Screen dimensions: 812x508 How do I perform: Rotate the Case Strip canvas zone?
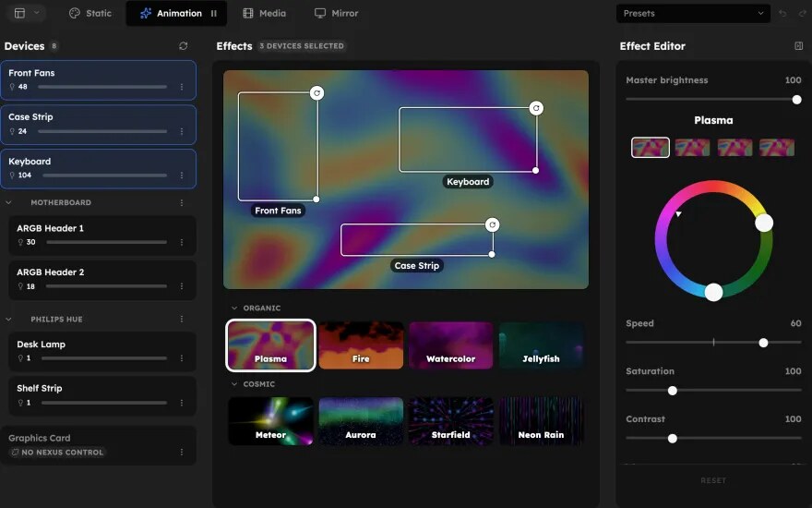pos(493,224)
